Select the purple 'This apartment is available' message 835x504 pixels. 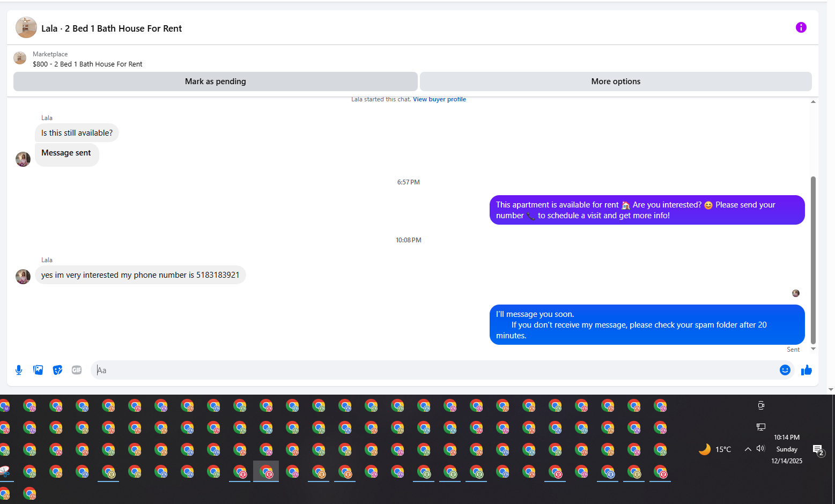tap(647, 210)
